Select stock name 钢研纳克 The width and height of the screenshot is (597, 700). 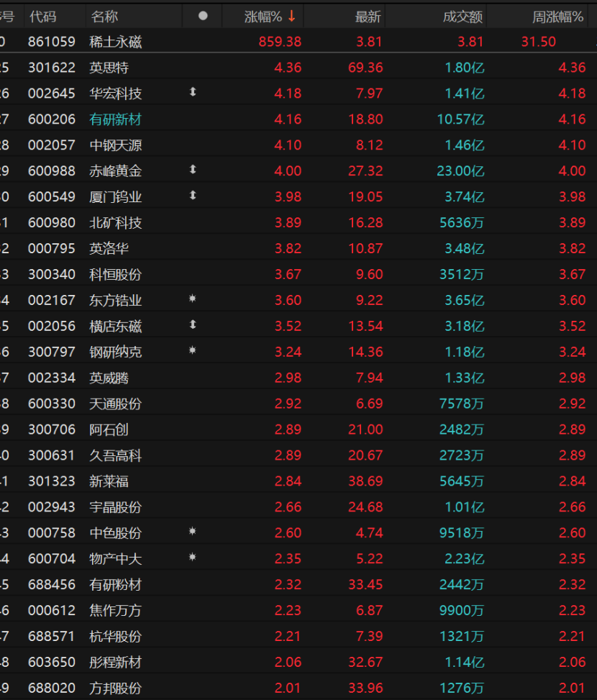click(x=116, y=352)
